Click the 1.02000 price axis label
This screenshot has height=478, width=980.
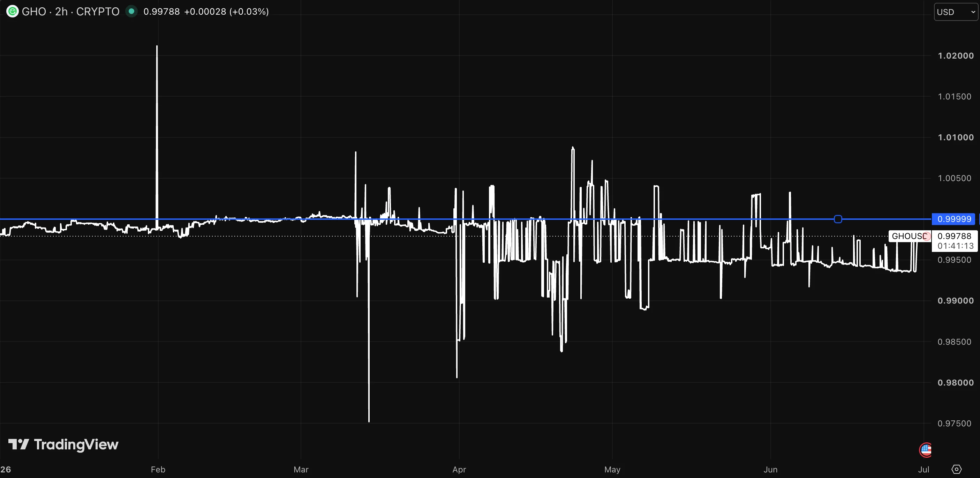point(956,55)
